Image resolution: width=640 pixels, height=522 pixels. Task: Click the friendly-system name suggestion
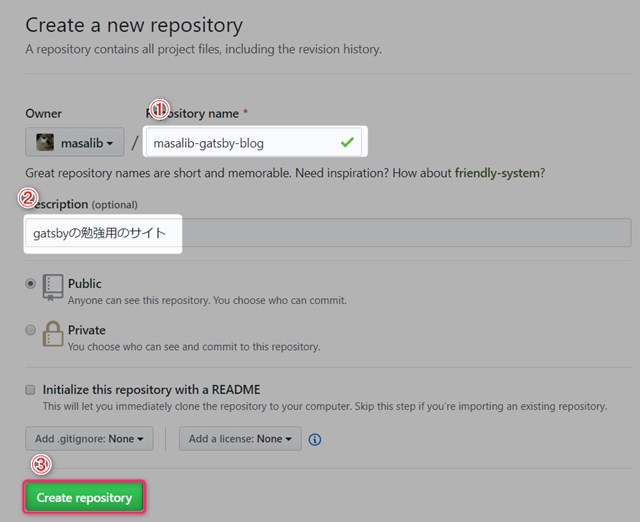[497, 173]
